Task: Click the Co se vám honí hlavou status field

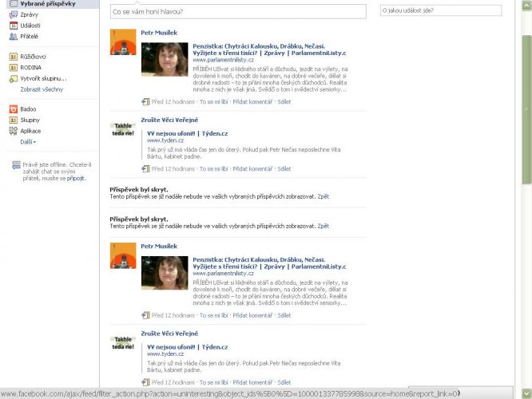Action: (x=238, y=11)
